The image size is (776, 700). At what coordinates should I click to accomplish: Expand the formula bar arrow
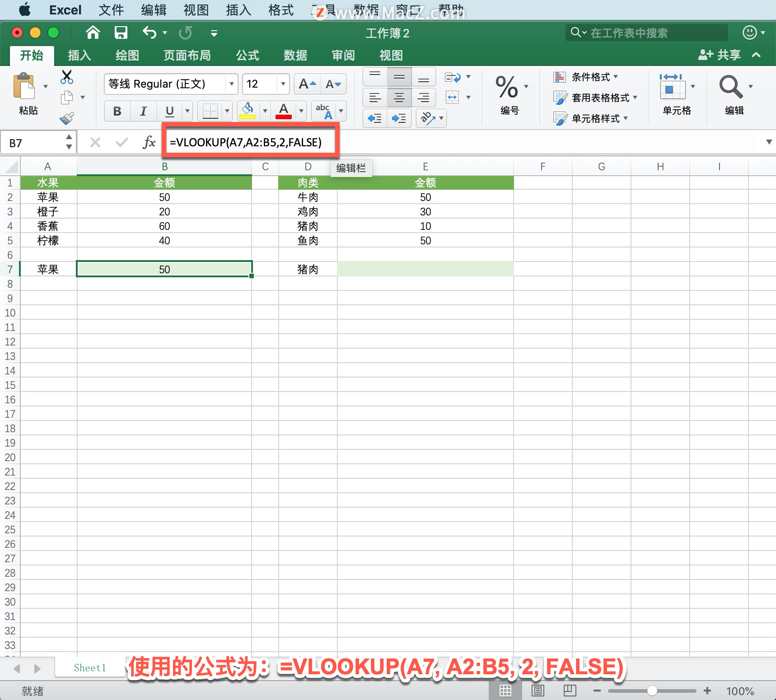click(x=769, y=142)
